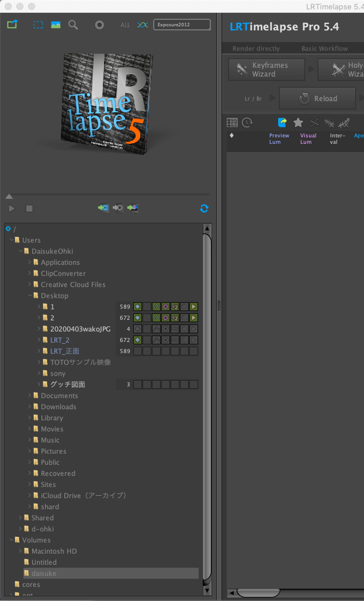This screenshot has height=601, width=364.
Task: Switch to the Basic Workflow tab
Action: (324, 49)
